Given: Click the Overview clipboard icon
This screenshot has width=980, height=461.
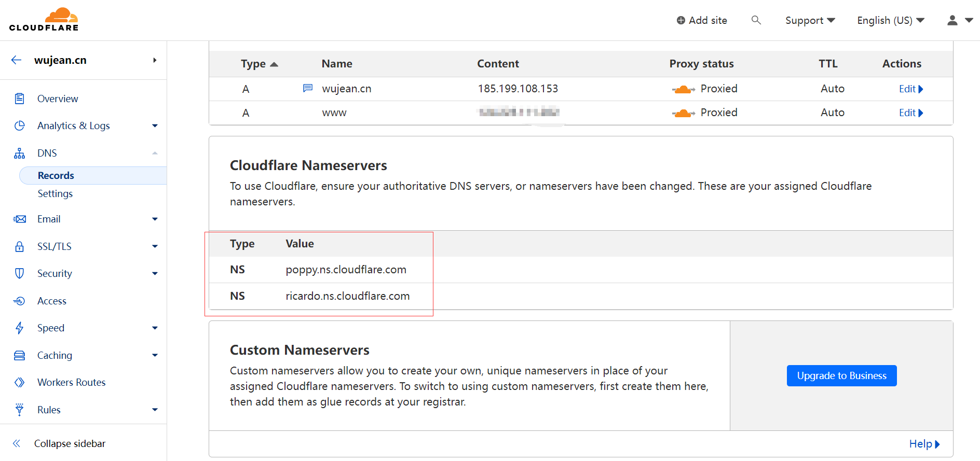Looking at the screenshot, I should 20,99.
